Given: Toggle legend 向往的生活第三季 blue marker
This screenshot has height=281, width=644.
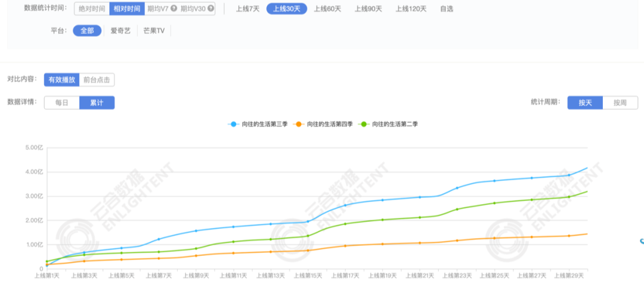Looking at the screenshot, I should (234, 124).
